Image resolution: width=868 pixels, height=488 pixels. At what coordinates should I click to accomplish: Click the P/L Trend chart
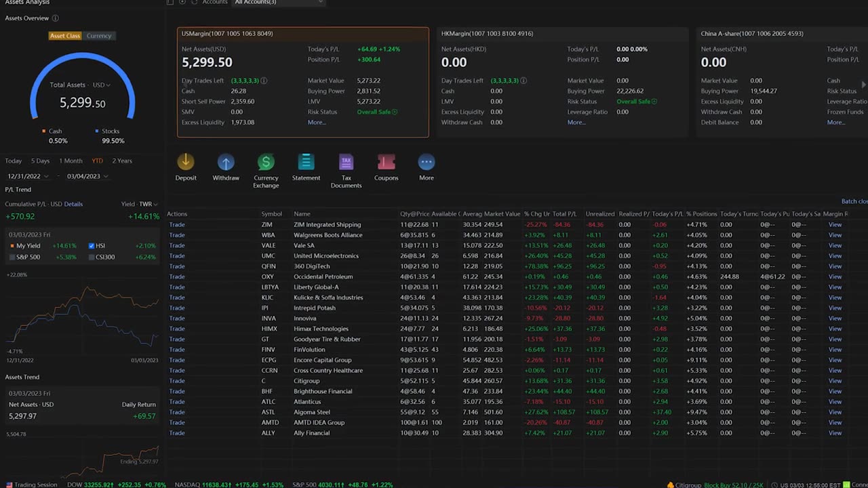(x=82, y=315)
